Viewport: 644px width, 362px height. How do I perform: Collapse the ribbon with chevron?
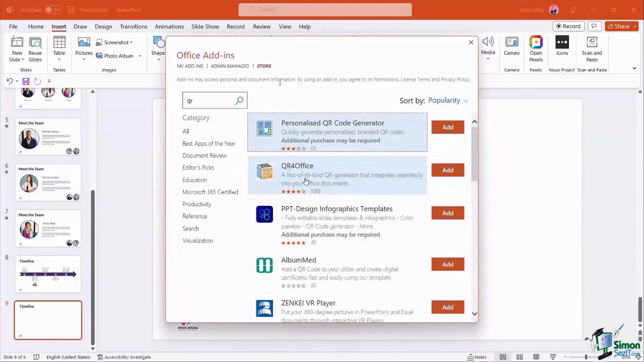pos(634,68)
